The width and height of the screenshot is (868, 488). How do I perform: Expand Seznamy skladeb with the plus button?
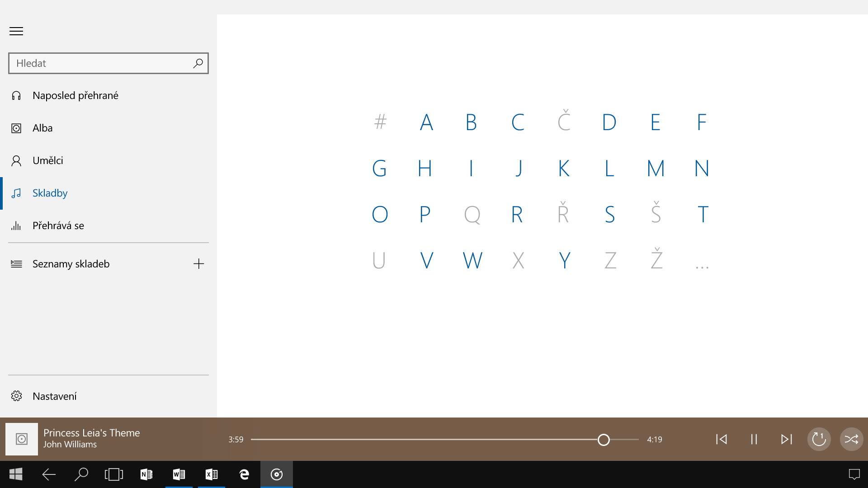click(x=199, y=263)
